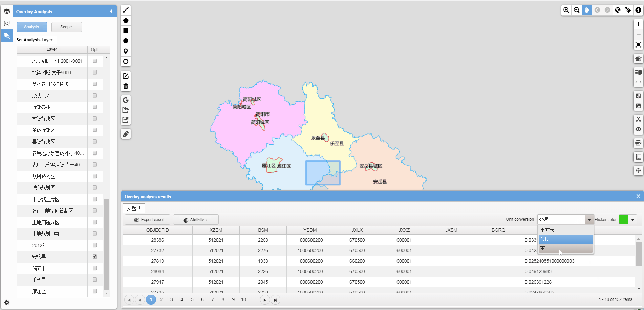Click the trash delete icon
644x310 pixels.
point(126,86)
